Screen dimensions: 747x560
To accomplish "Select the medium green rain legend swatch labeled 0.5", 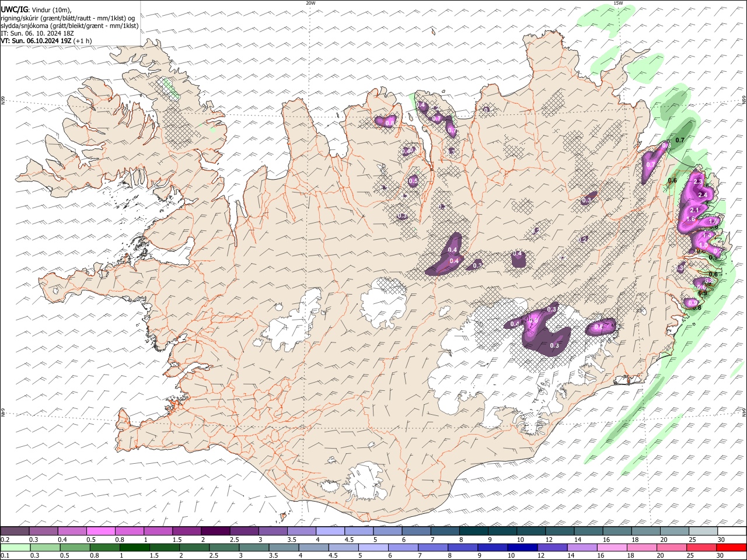I will pyautogui.click(x=75, y=547).
